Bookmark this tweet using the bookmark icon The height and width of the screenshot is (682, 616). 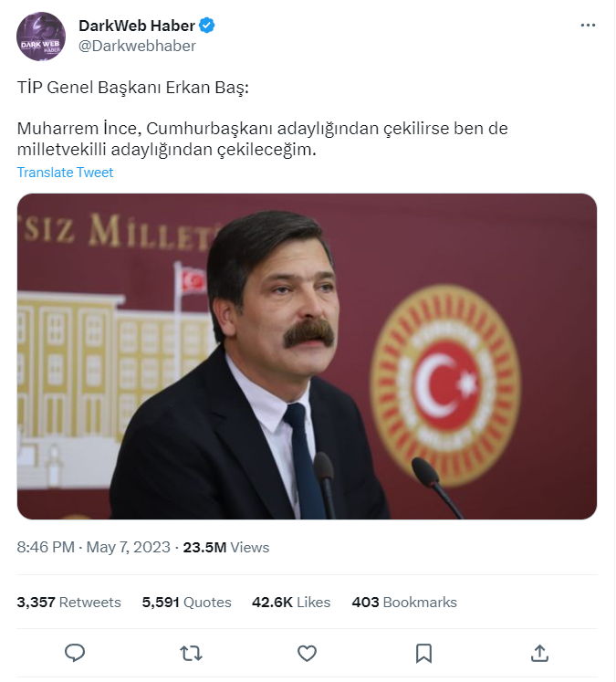pyautogui.click(x=423, y=653)
